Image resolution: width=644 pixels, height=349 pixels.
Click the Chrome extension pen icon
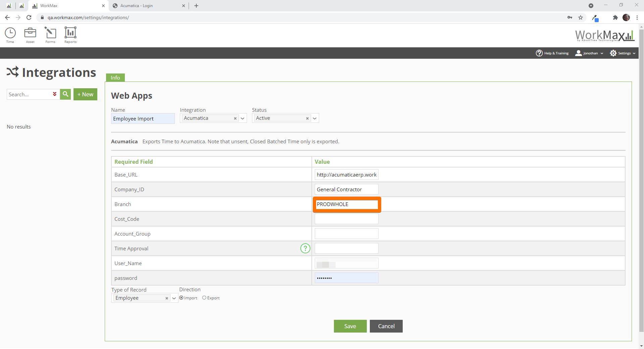point(595,18)
